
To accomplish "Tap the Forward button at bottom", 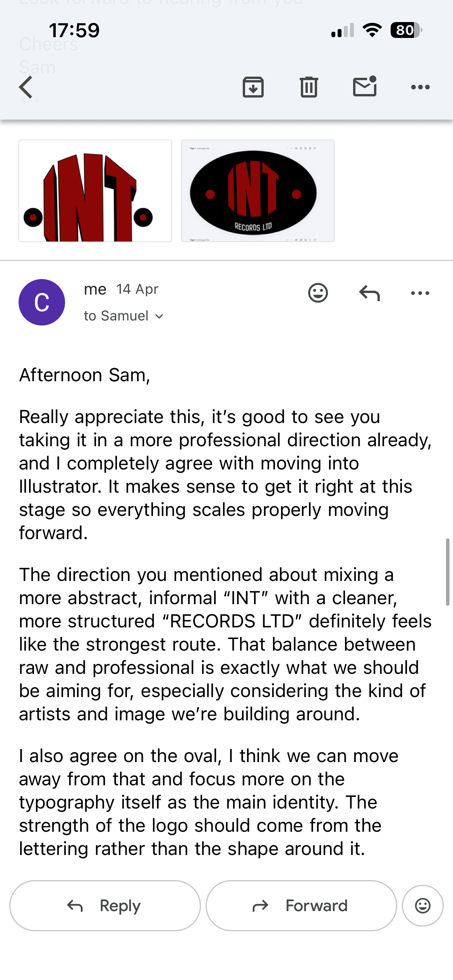I will click(301, 906).
